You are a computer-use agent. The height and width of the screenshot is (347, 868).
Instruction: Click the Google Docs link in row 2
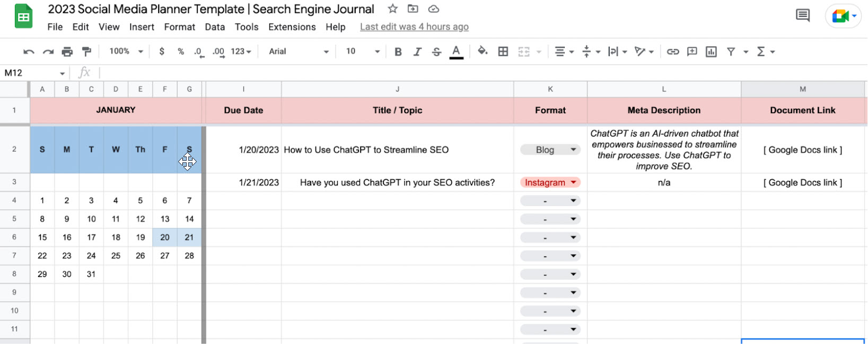pos(802,150)
